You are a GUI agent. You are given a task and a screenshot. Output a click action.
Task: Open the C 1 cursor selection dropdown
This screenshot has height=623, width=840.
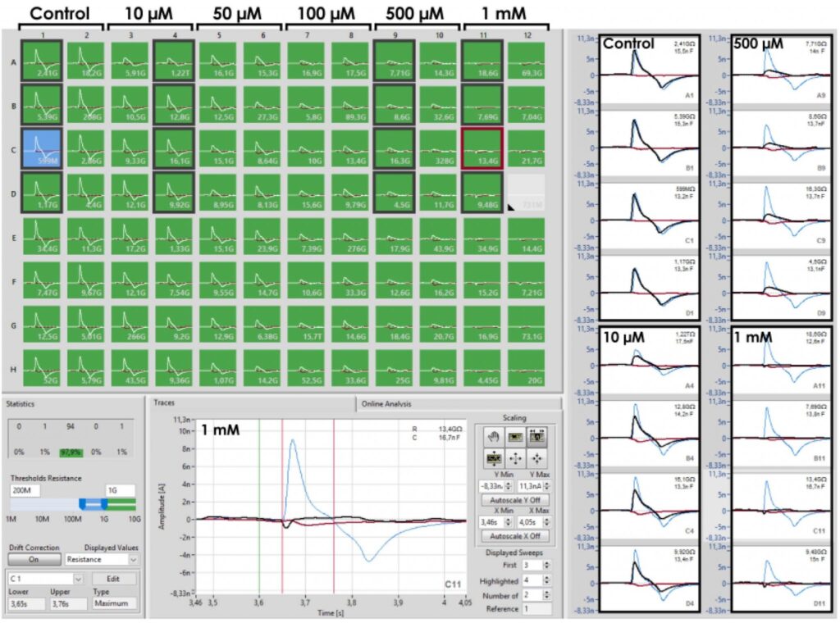click(x=79, y=579)
